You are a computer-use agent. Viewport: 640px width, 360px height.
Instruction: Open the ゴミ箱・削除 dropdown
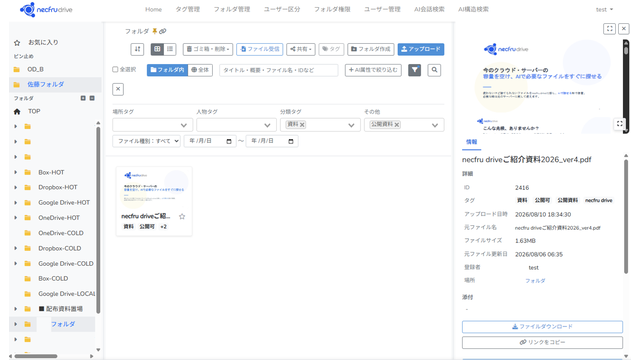click(x=208, y=49)
